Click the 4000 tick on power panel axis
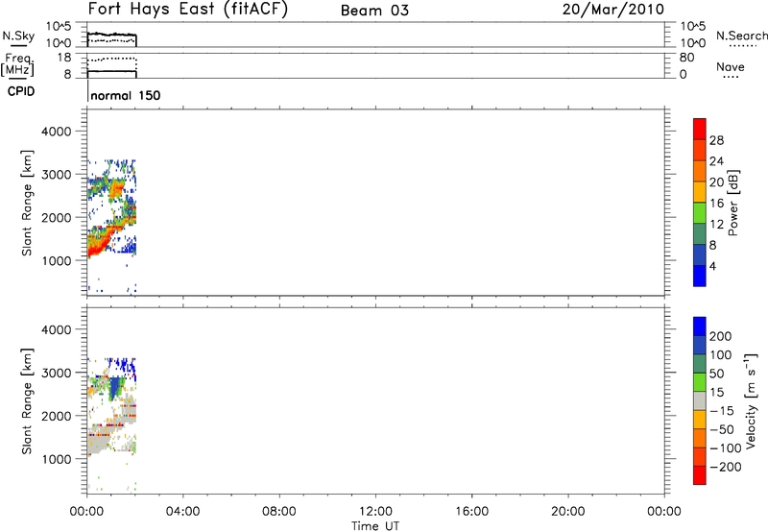This screenshot has height=532, width=768. coord(57,132)
